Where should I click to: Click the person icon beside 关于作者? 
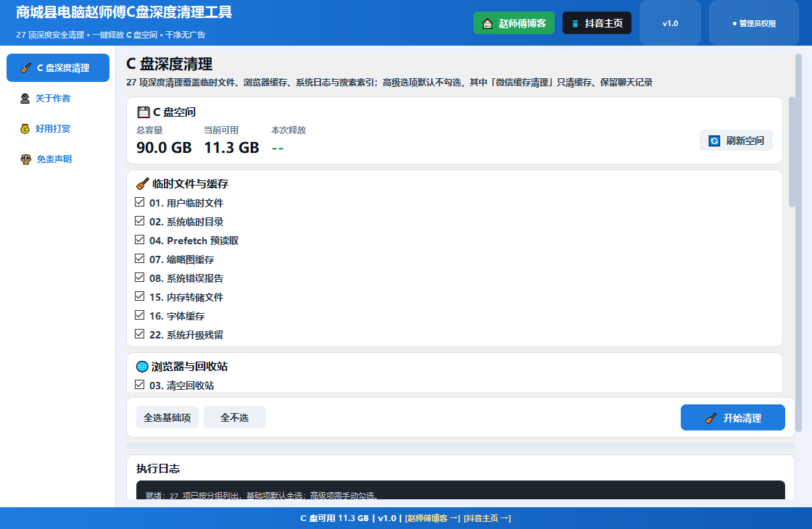click(25, 99)
